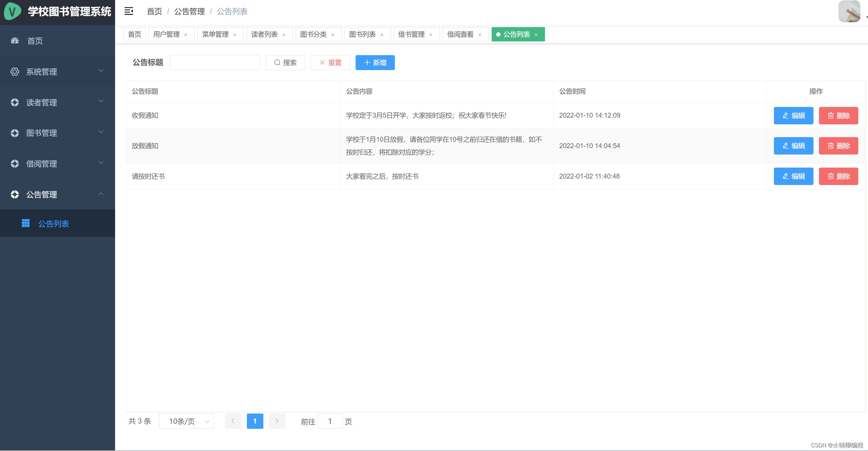Screen dimensions: 868x451
Task: Switch to the 读者列表 tab
Action: click(x=264, y=34)
